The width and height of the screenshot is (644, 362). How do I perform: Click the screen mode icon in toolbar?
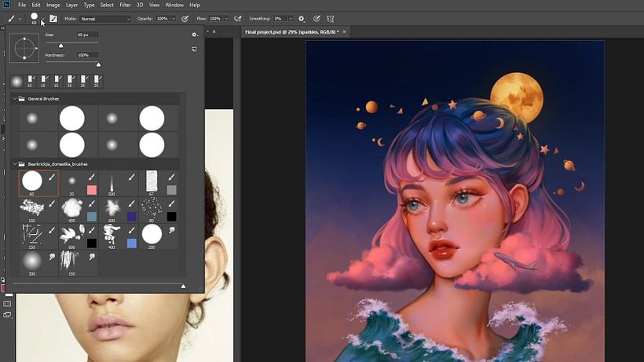tap(7, 315)
